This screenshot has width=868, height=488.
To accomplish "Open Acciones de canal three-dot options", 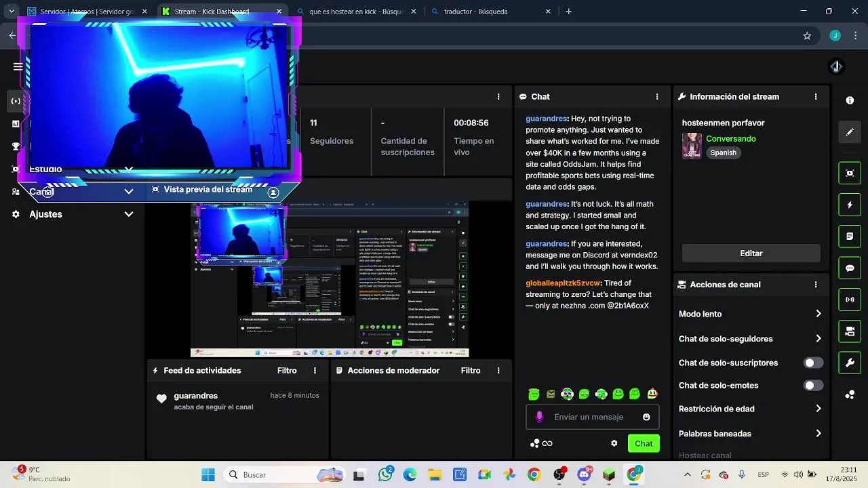I will click(x=816, y=285).
